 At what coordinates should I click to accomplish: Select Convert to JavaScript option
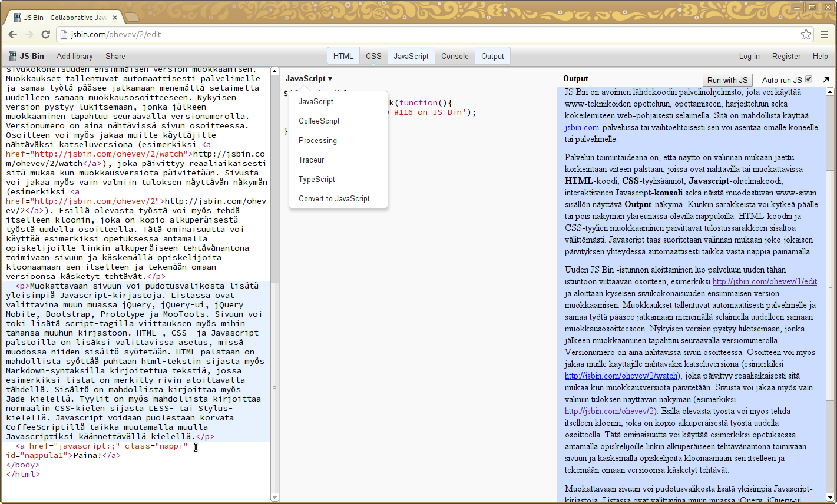[338, 198]
